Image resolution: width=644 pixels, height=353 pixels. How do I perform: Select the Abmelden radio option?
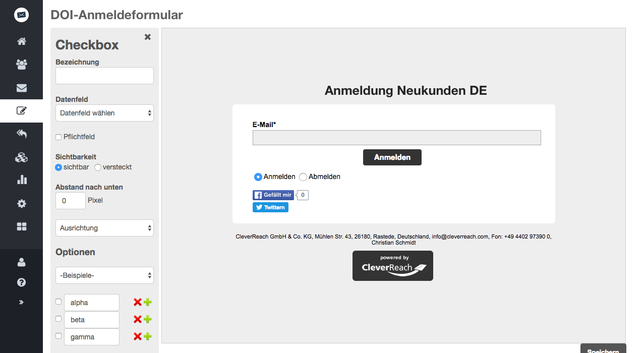(303, 177)
